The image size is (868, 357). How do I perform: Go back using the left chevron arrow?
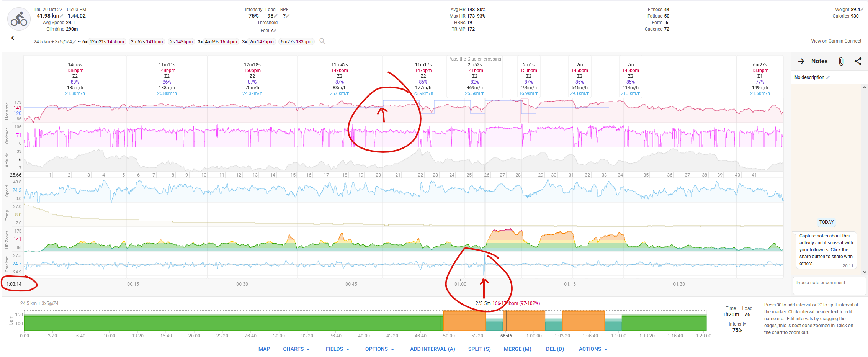(x=13, y=38)
